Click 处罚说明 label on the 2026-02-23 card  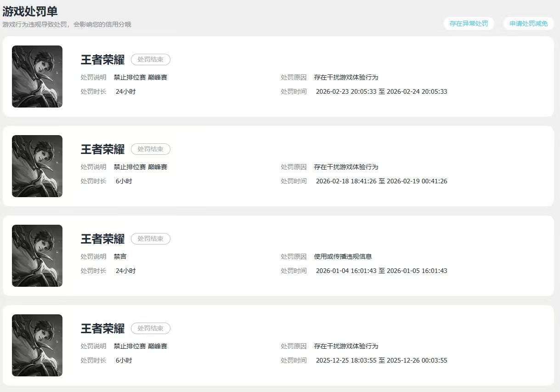(94, 77)
